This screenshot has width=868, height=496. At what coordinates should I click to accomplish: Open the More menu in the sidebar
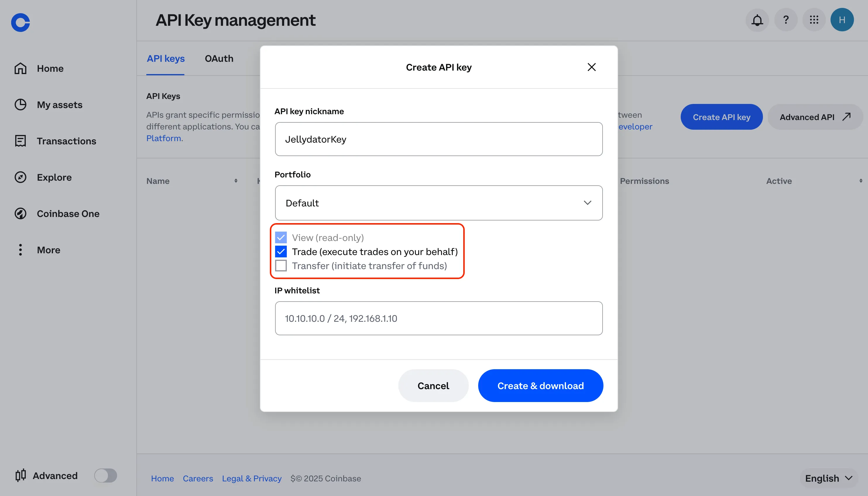pyautogui.click(x=37, y=250)
